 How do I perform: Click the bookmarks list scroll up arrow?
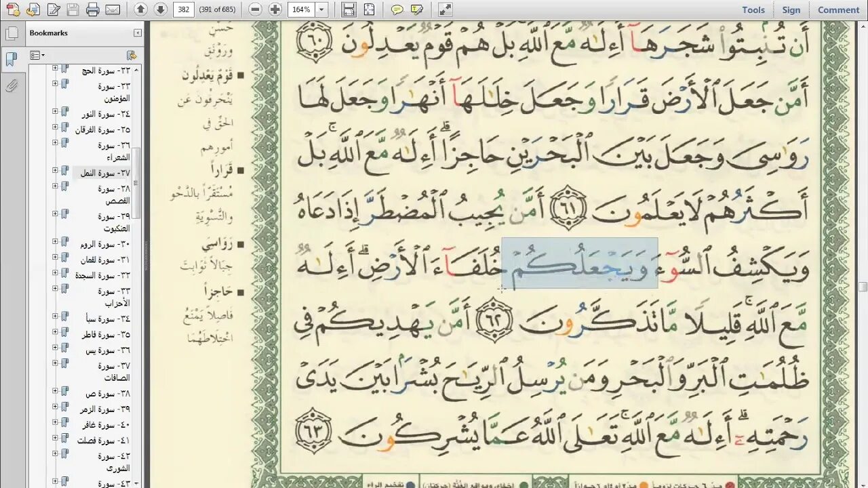[137, 70]
